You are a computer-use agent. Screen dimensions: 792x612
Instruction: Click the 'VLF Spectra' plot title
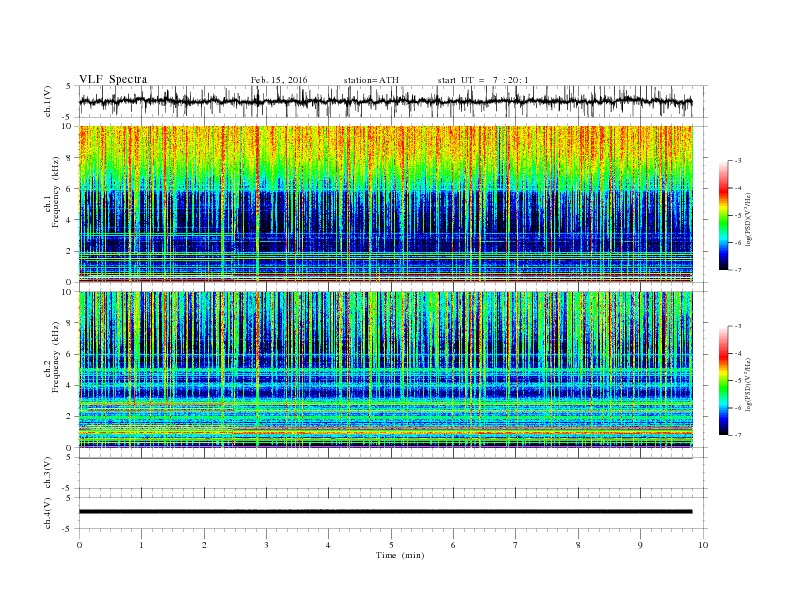(x=113, y=79)
